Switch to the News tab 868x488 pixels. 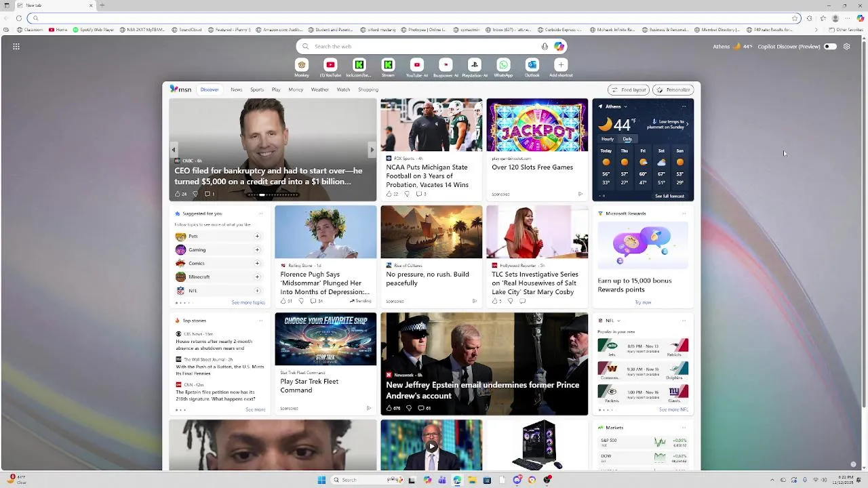coord(236,89)
